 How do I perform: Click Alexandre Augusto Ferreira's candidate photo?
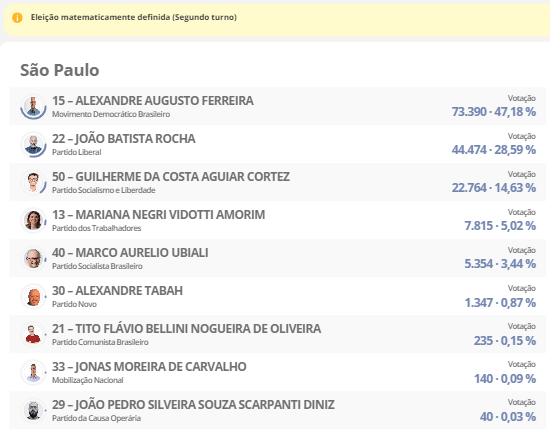point(33,106)
